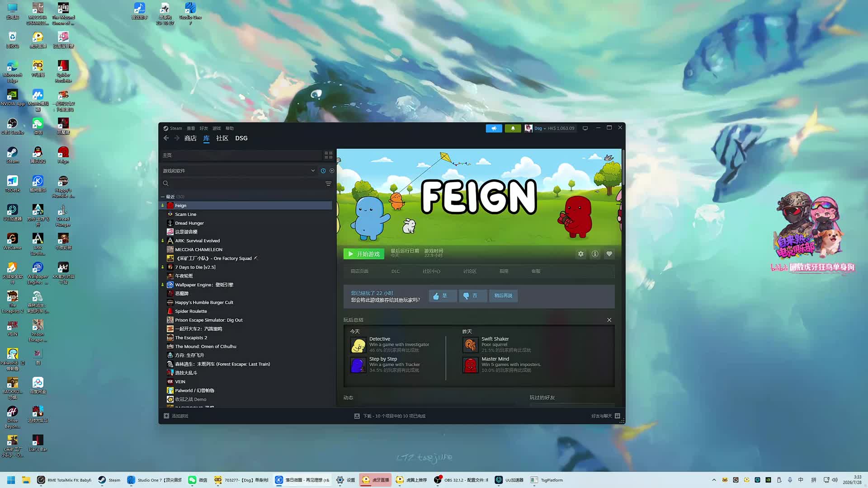This screenshot has height=488, width=868.
Task: Collapse the 最近 games section
Action: click(x=163, y=197)
